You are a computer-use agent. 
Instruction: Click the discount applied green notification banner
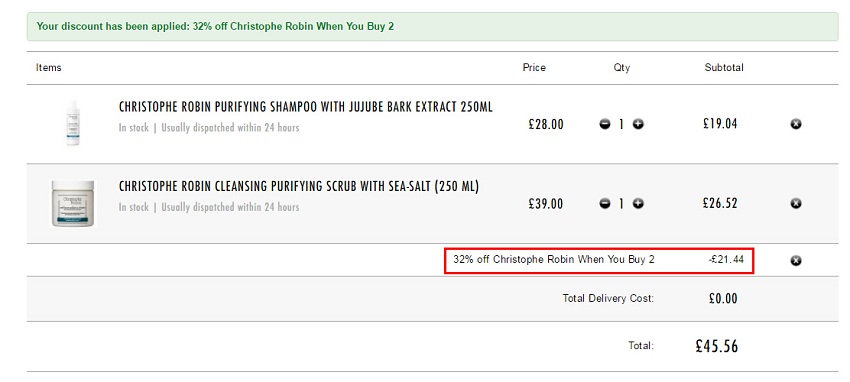coord(433,27)
